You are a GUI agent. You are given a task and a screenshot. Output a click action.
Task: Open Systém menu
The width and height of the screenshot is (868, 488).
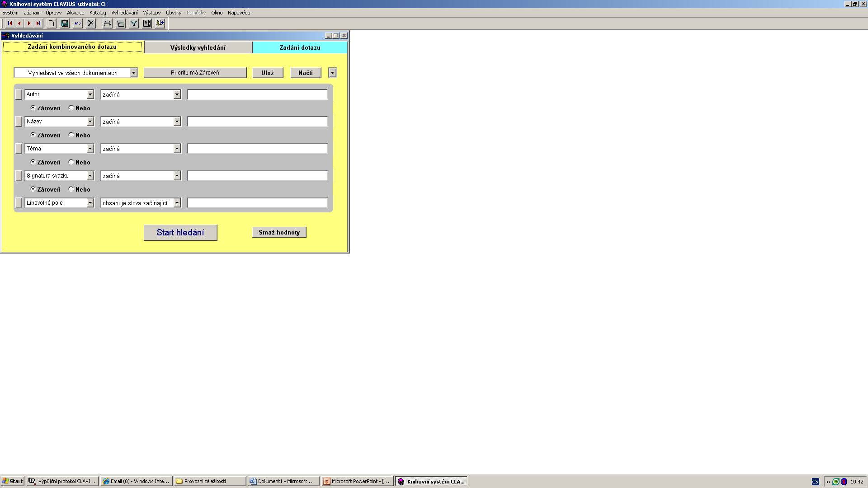[10, 13]
